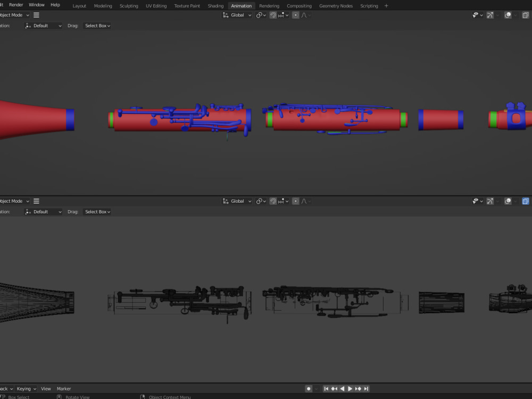This screenshot has height=399, width=532.
Task: Open the viewport shading sphere icon
Action: [x=508, y=15]
